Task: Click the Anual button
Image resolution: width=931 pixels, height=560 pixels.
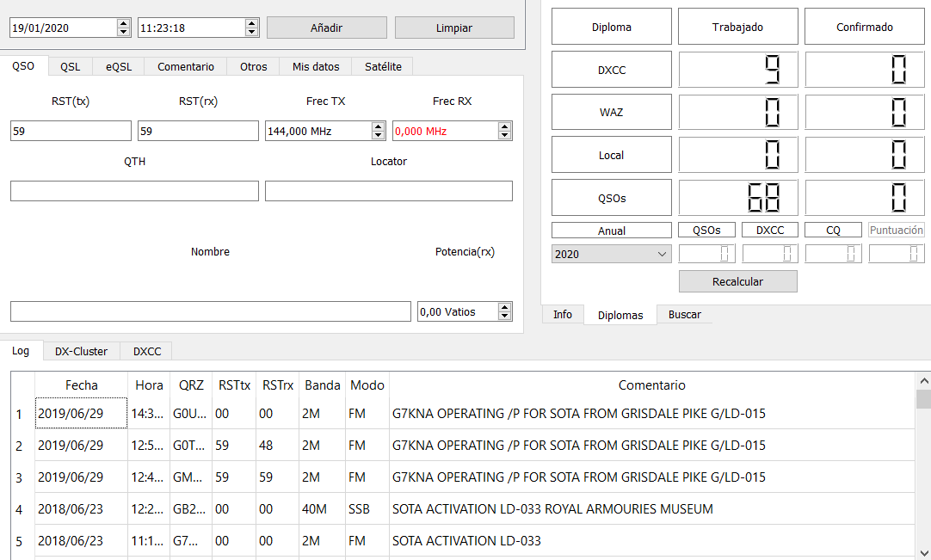Action: click(612, 231)
